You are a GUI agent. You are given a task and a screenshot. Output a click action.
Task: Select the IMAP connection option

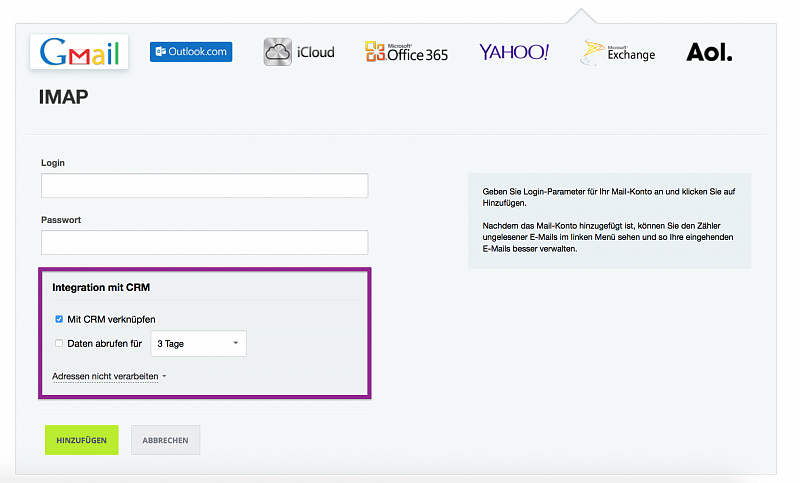63,97
